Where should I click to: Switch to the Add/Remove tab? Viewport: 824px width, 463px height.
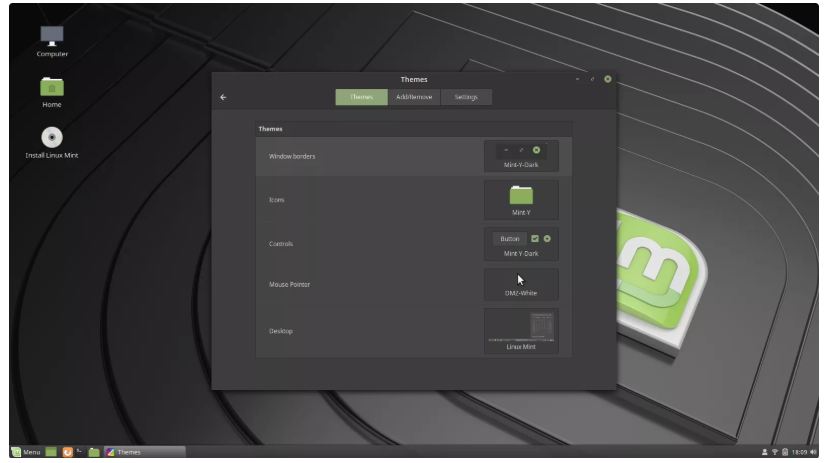(414, 97)
